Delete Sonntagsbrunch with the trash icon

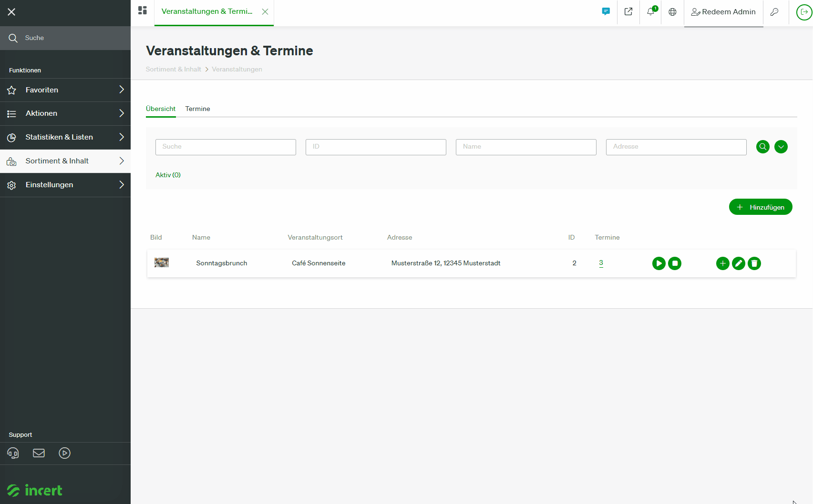pyautogui.click(x=754, y=263)
